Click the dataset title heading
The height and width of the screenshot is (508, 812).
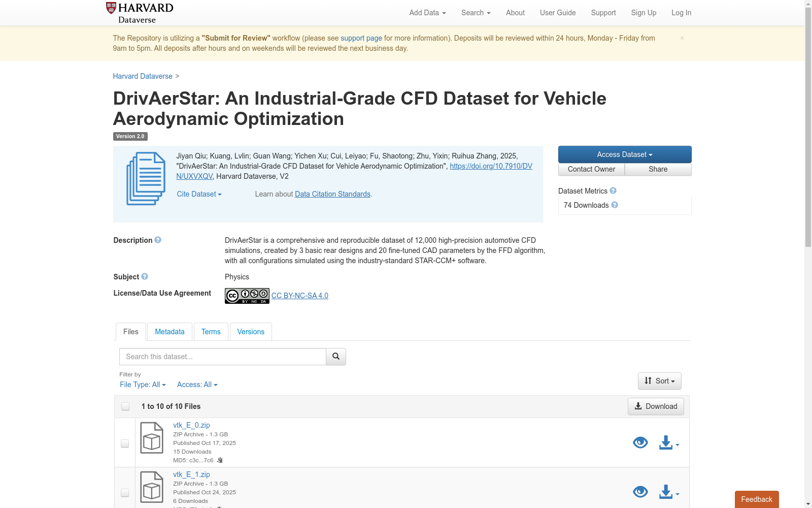[360, 108]
